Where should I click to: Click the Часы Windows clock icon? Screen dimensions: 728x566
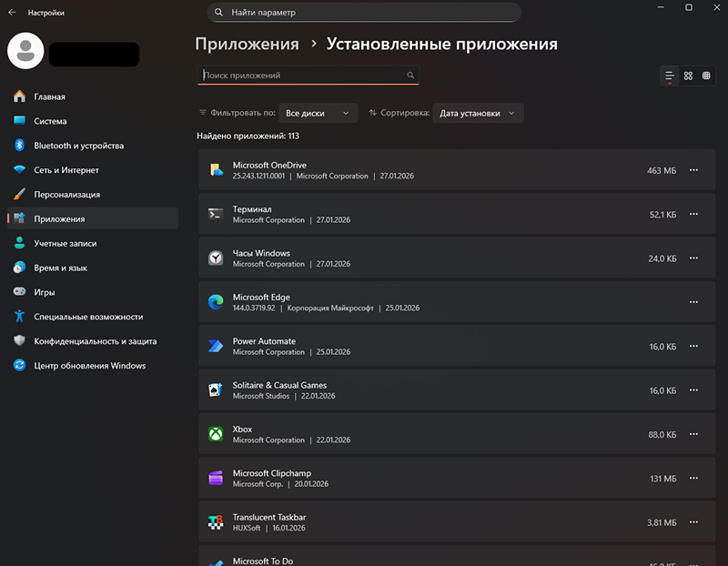click(216, 258)
